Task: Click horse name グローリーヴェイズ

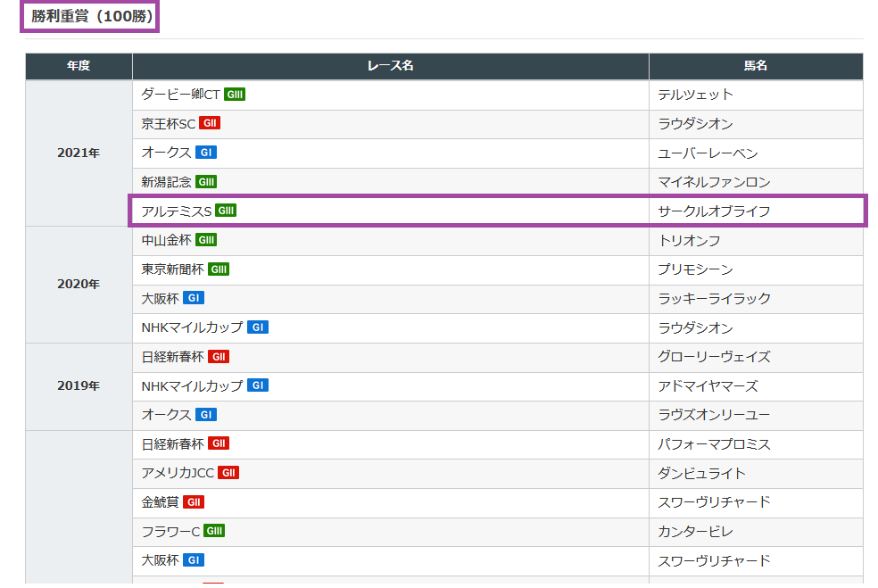Action: coord(714,357)
